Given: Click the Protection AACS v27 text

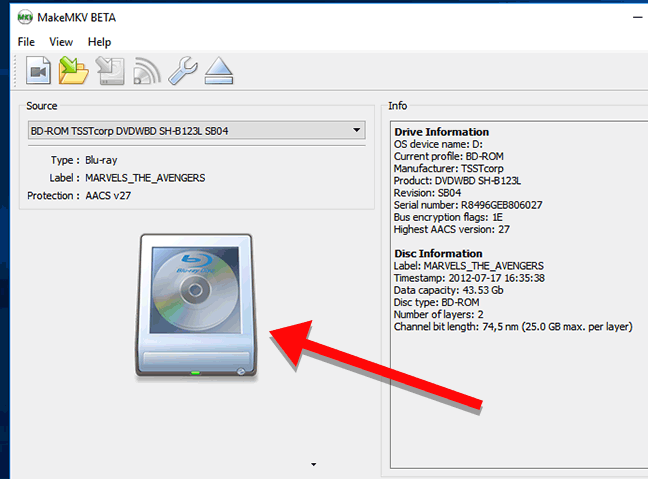Looking at the screenshot, I should tap(79, 195).
